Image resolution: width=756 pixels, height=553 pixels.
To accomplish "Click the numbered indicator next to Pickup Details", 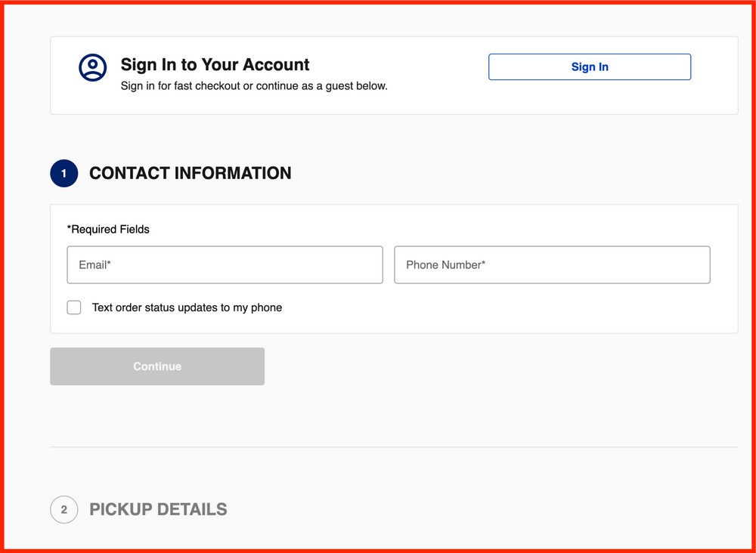I will [64, 509].
